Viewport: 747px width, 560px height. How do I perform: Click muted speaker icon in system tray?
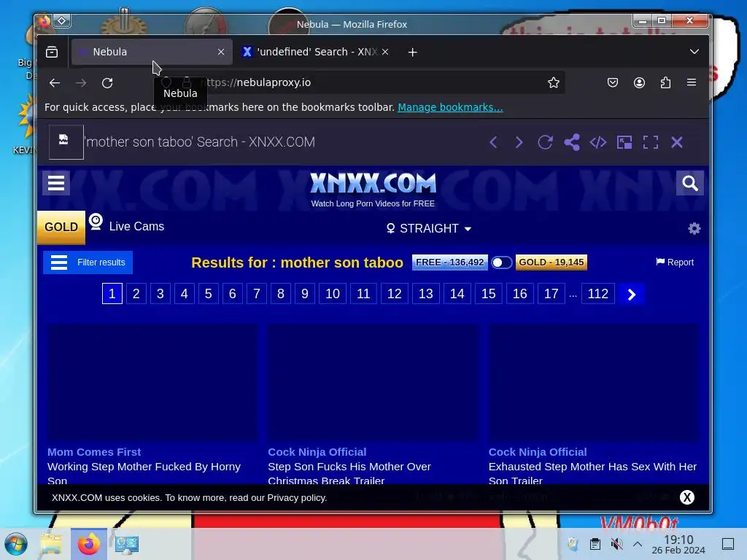point(616,544)
